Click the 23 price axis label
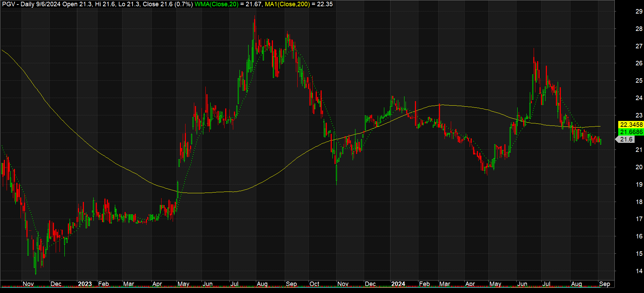644x293 pixels. pyautogui.click(x=639, y=115)
